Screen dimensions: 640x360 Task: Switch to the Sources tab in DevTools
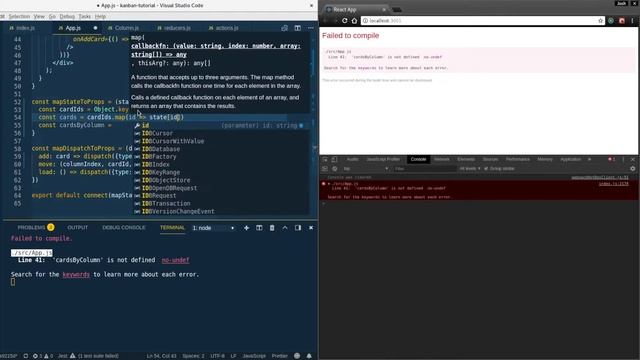(490, 159)
